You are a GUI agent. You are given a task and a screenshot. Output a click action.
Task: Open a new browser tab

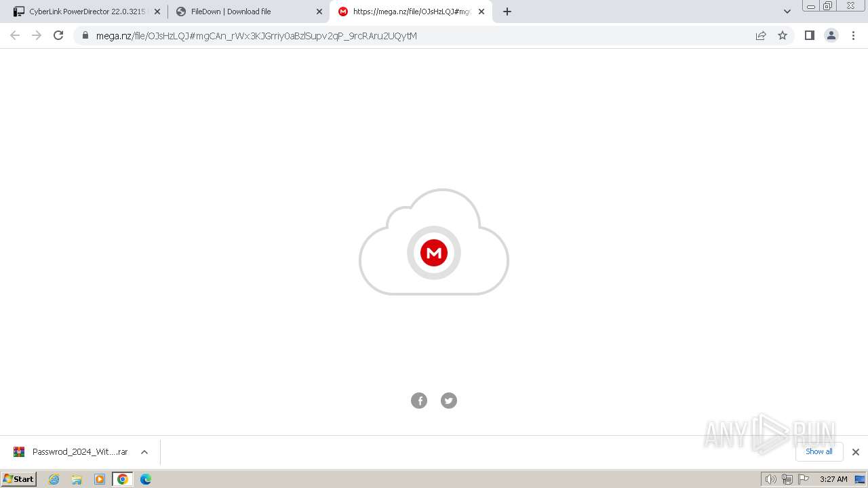[x=507, y=12]
